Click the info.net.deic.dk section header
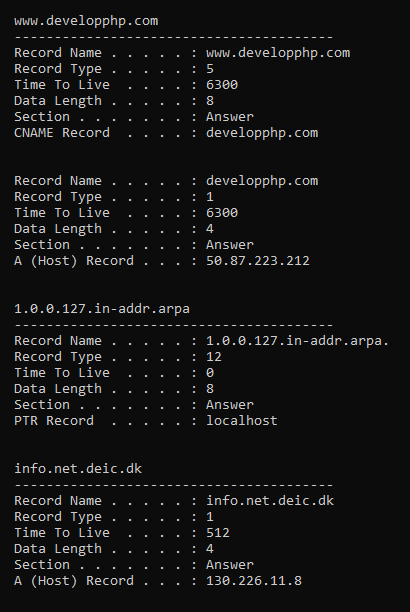This screenshot has width=410, height=612. tap(78, 468)
